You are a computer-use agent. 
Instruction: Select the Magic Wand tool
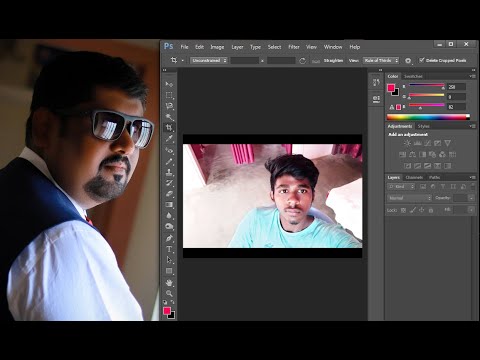pos(169,117)
